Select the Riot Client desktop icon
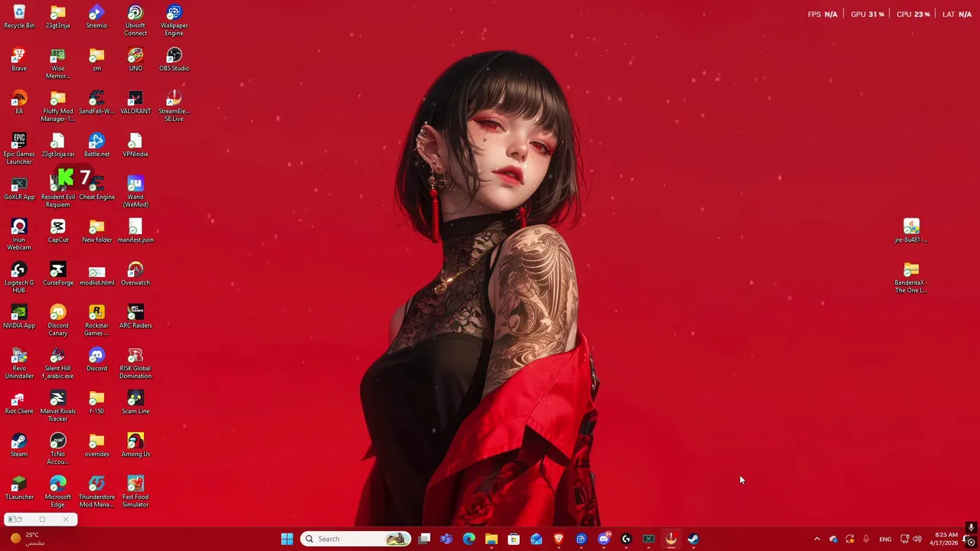The image size is (980, 551). point(19,403)
